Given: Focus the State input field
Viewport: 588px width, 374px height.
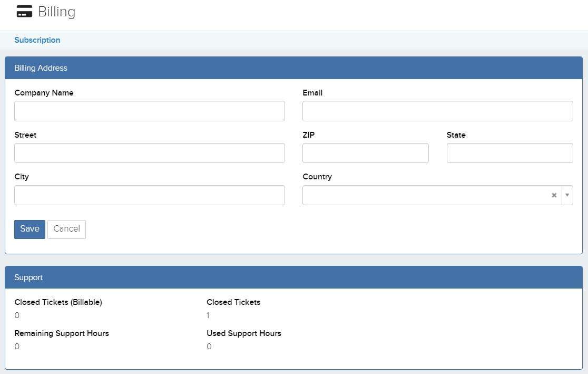Looking at the screenshot, I should tap(509, 153).
